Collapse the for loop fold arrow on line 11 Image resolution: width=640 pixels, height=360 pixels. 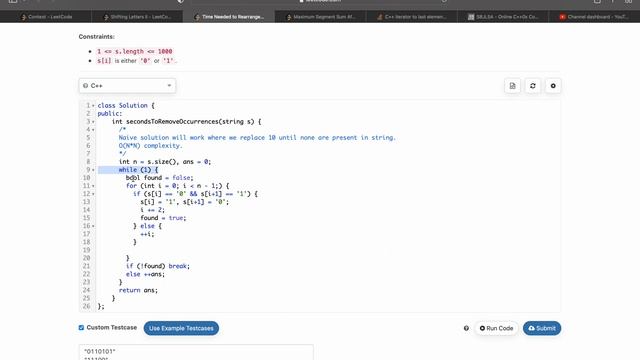(93, 186)
